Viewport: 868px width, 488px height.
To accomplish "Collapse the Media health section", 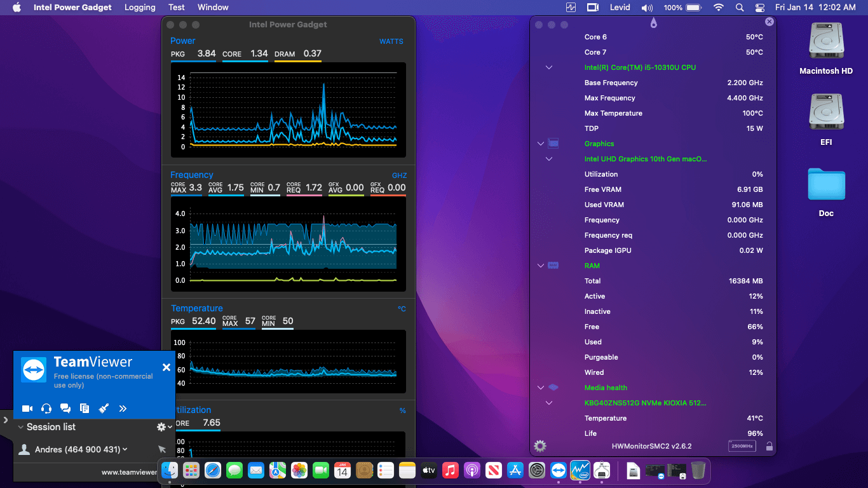I will (541, 388).
